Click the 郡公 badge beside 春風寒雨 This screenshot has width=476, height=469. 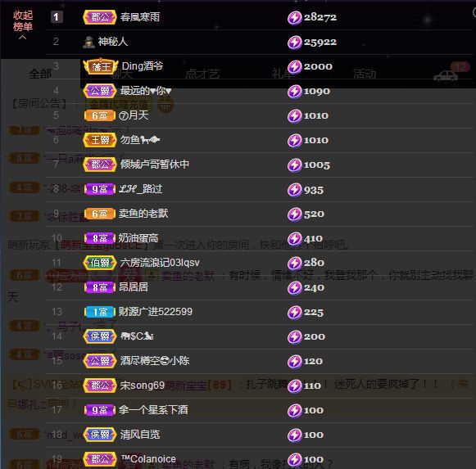[x=100, y=17]
